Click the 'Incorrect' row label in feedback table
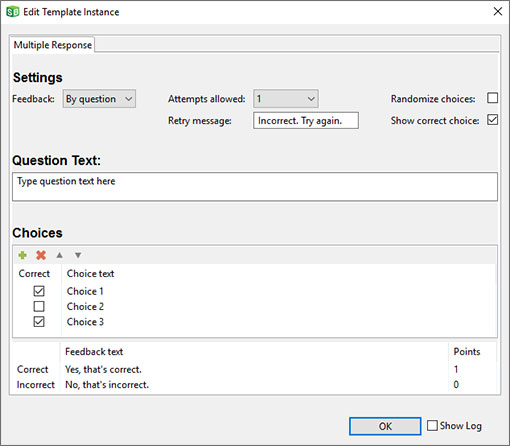The width and height of the screenshot is (510, 446). pos(36,385)
